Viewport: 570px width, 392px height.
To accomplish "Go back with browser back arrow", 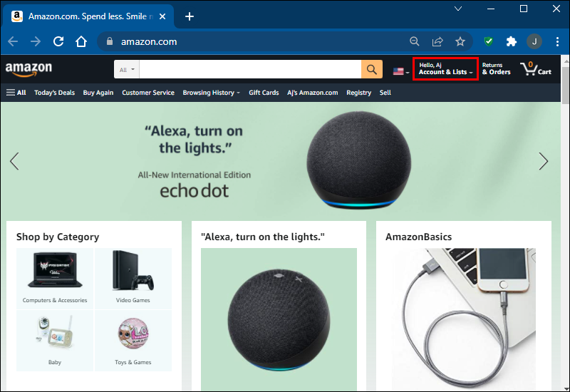I will click(13, 41).
